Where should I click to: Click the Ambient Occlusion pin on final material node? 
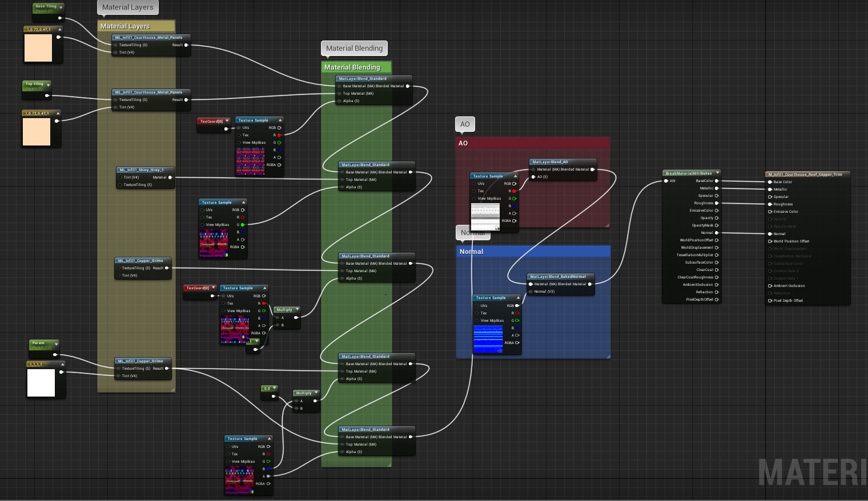click(x=770, y=286)
